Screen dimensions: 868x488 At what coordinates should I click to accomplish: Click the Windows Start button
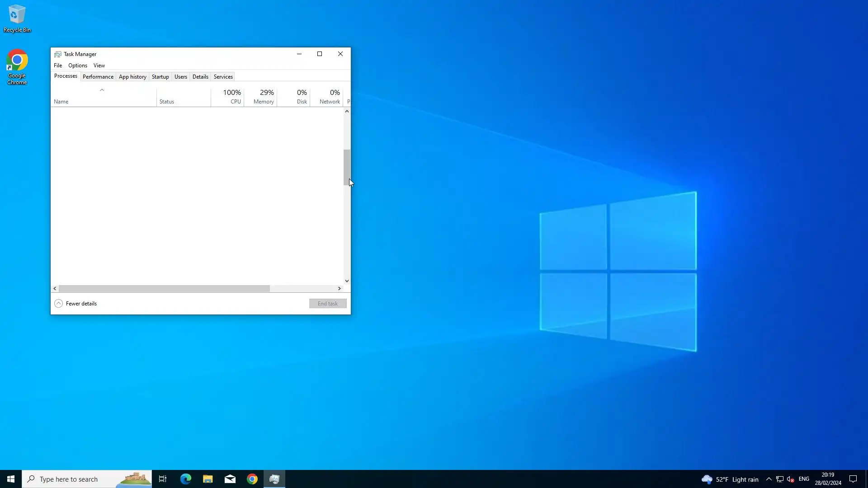pyautogui.click(x=11, y=479)
